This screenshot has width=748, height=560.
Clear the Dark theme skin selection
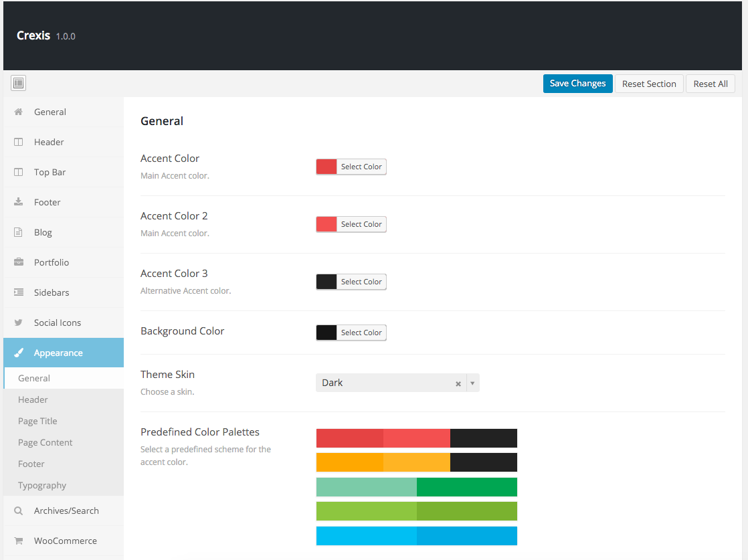pyautogui.click(x=458, y=383)
